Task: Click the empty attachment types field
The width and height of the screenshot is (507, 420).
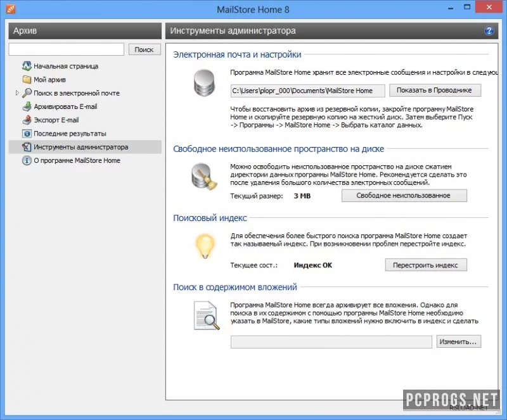Action: coord(331,341)
